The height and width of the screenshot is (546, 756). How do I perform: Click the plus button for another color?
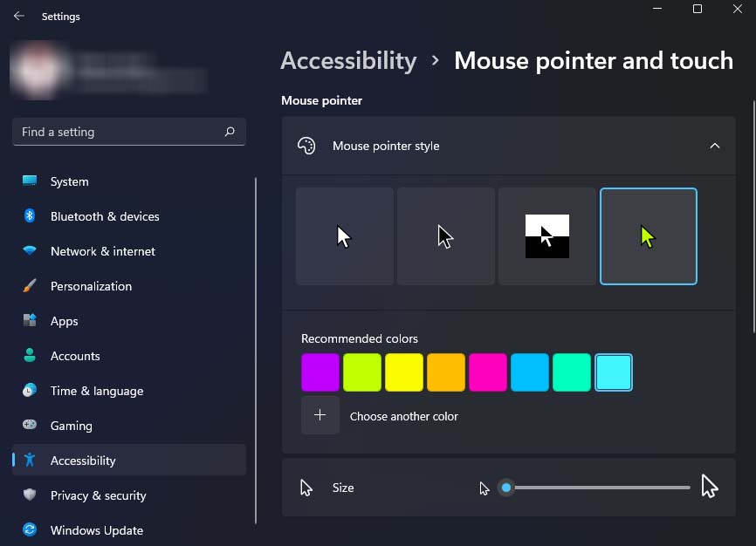320,415
